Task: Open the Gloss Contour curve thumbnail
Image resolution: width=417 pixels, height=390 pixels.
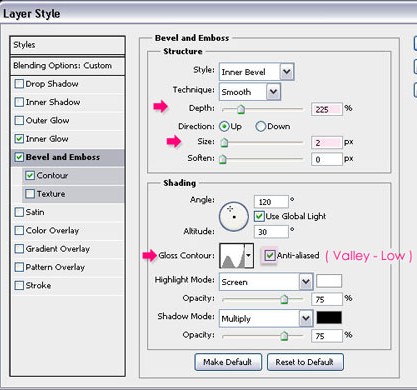Action: point(232,256)
